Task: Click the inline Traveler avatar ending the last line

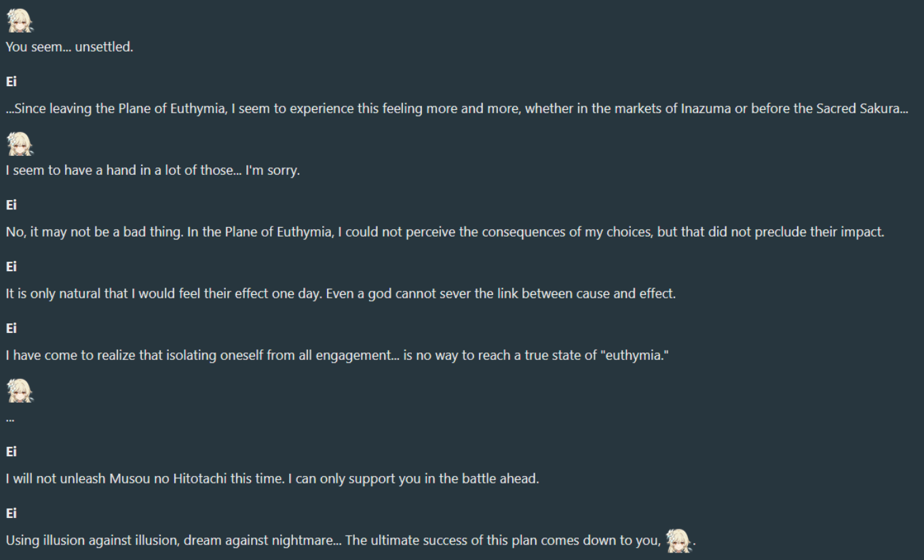Action: (x=678, y=540)
